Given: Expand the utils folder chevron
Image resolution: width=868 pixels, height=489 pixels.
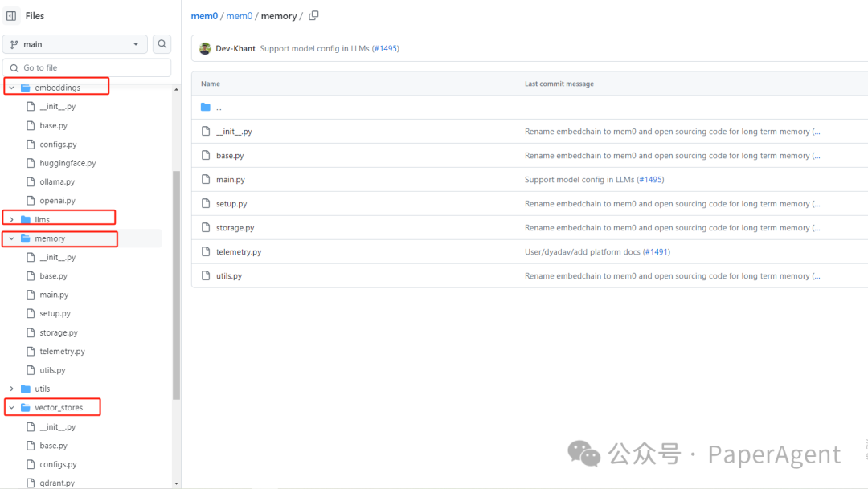Looking at the screenshot, I should point(11,389).
